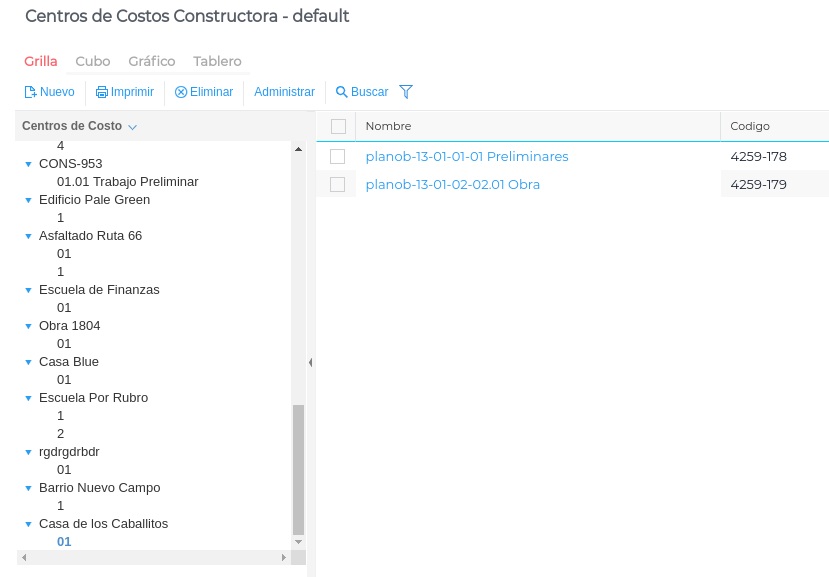Open the planob-13-01-01-01 Preliminares link

click(467, 157)
